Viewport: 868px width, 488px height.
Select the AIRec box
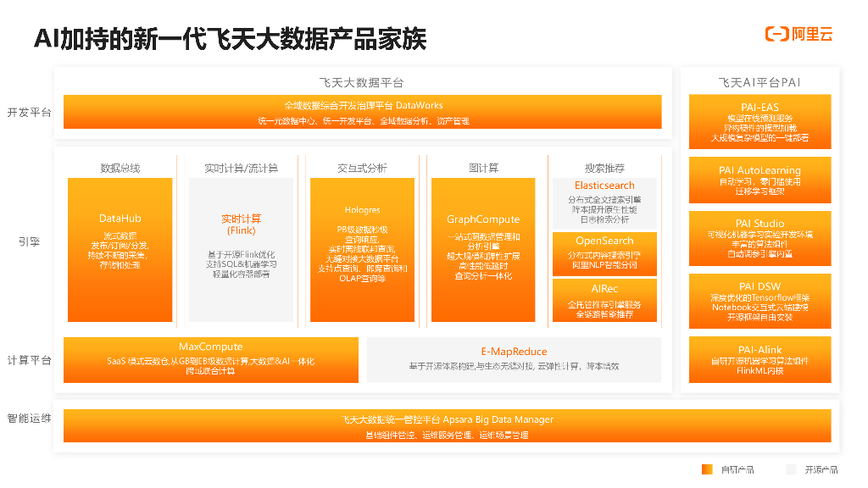(604, 301)
